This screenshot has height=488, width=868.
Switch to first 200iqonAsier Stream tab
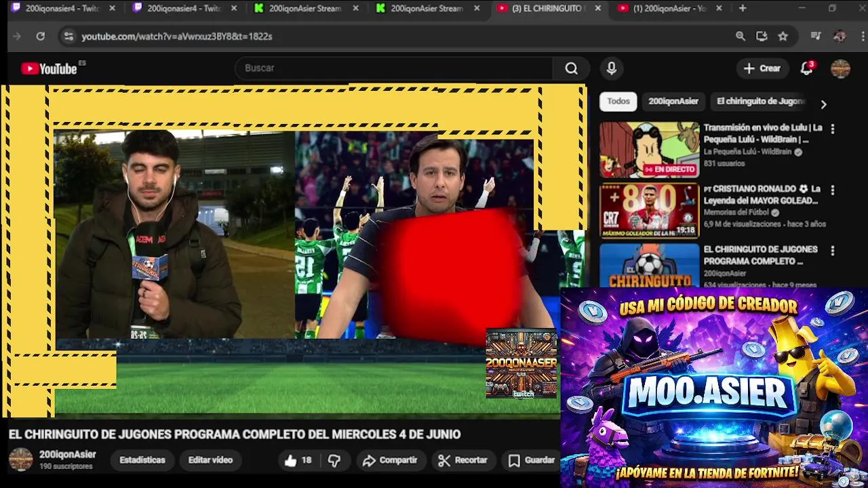pyautogui.click(x=307, y=8)
